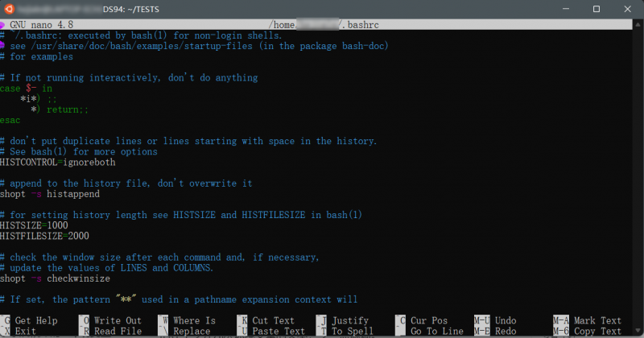Select Read File in the shortcut bar
Screen dimensions: 644x338
[118, 331]
